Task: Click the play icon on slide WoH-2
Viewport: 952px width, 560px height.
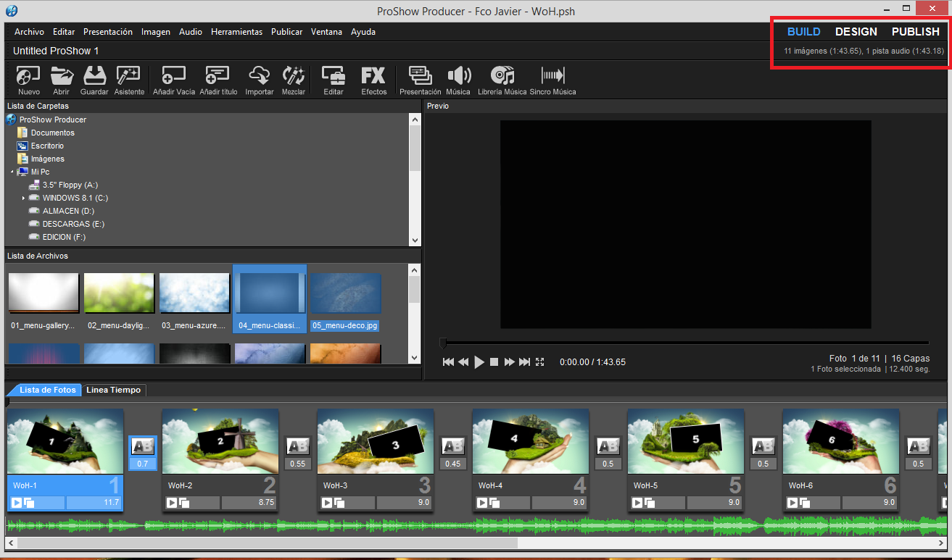Action: pyautogui.click(x=172, y=502)
